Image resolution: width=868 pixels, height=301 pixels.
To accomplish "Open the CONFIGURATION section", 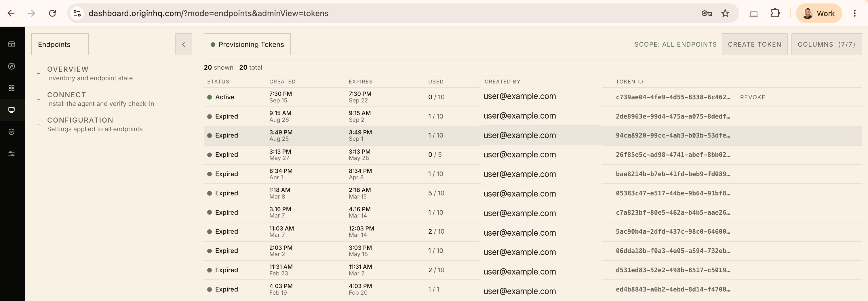I will [x=95, y=124].
